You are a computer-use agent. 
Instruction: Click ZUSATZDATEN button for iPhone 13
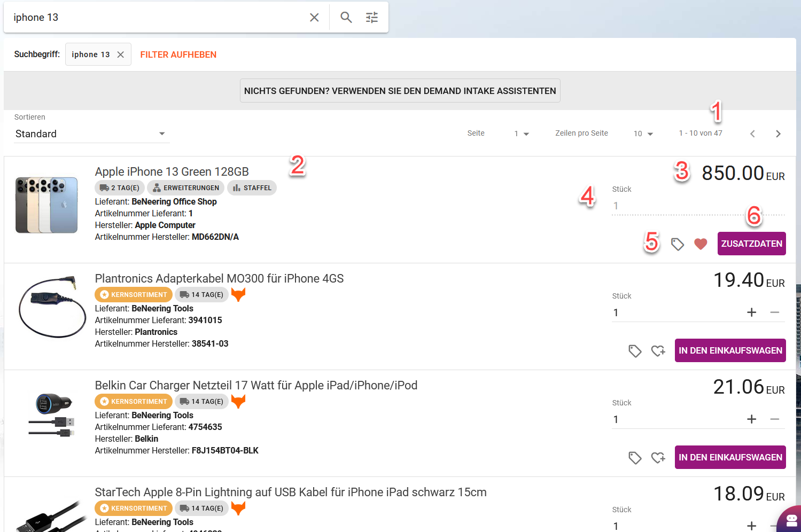(751, 244)
